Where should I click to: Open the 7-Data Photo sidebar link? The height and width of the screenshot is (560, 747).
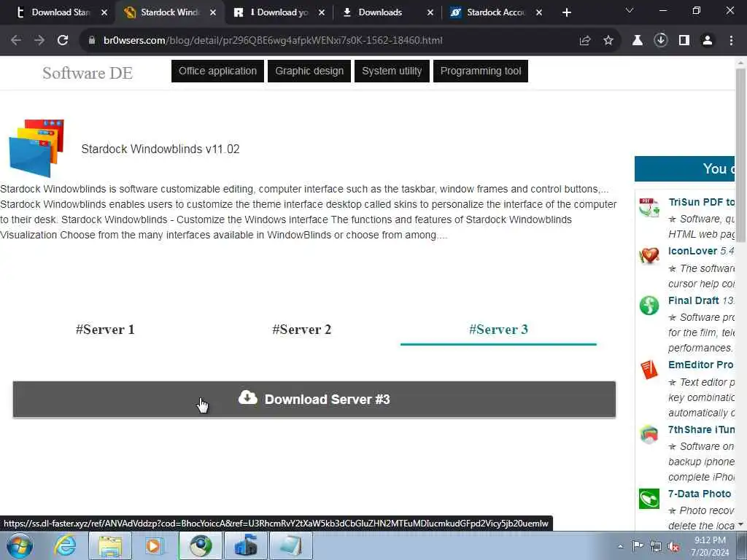click(700, 494)
